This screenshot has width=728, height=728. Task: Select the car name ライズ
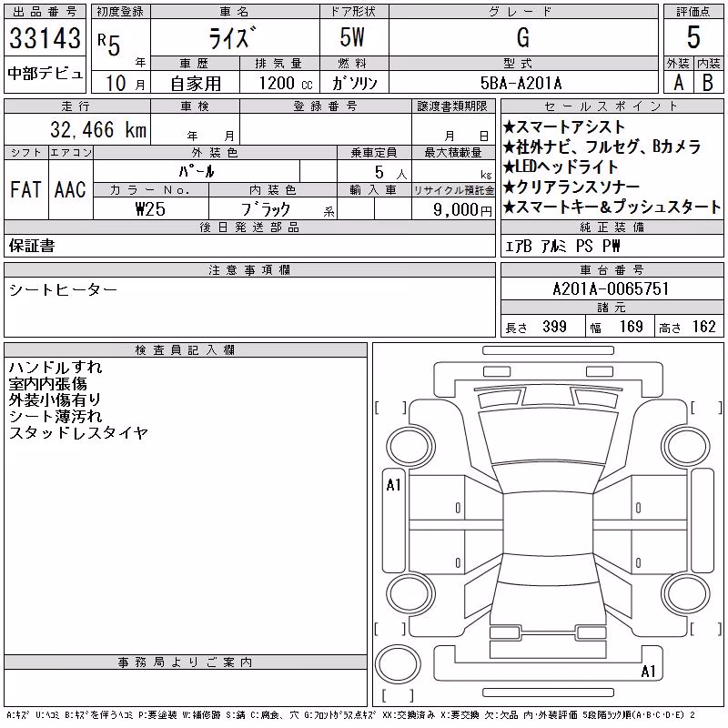point(232,37)
